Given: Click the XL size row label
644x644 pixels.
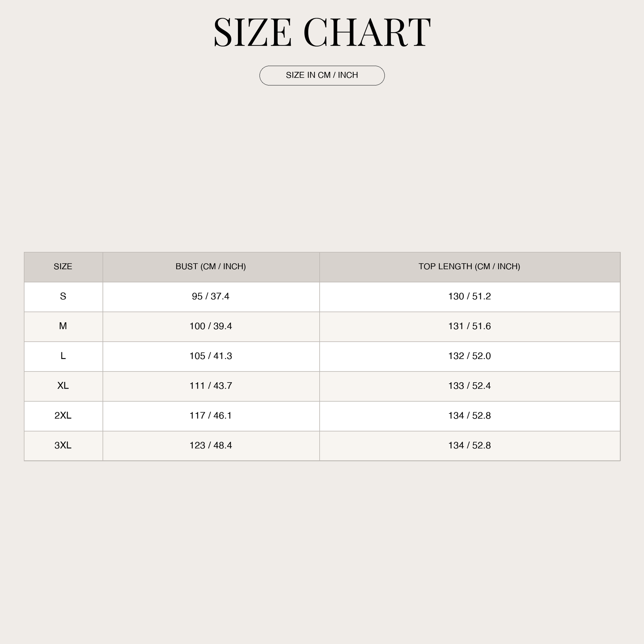Looking at the screenshot, I should [63, 386].
